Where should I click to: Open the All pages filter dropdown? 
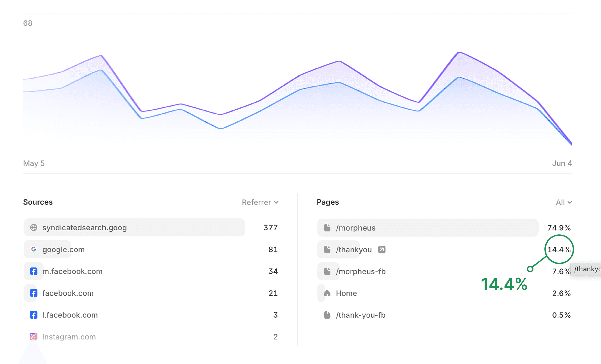pyautogui.click(x=563, y=202)
